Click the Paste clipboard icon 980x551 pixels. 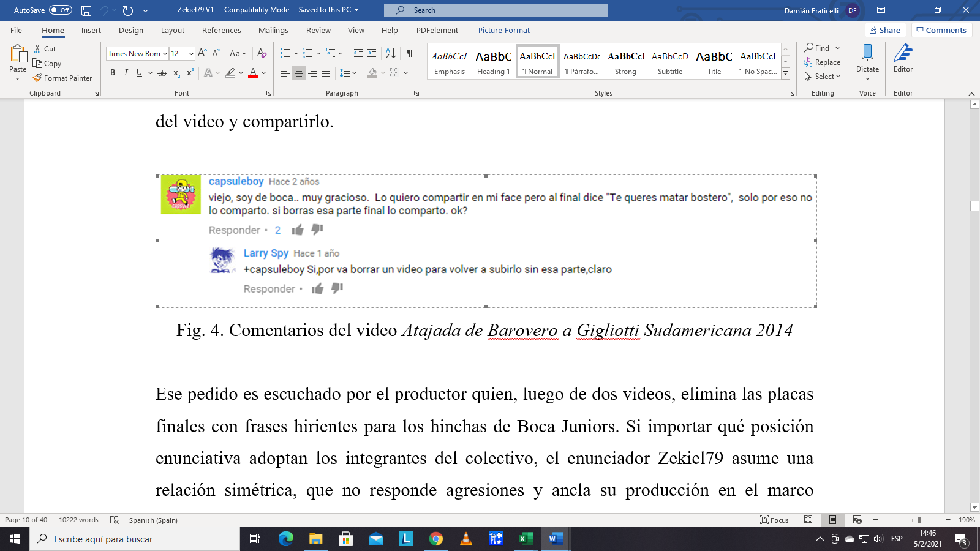tap(18, 54)
